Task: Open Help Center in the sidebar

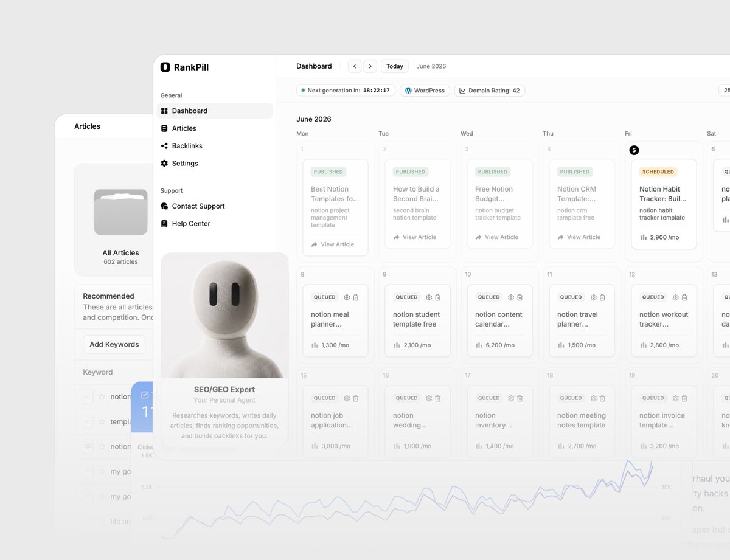Action: [215, 224]
